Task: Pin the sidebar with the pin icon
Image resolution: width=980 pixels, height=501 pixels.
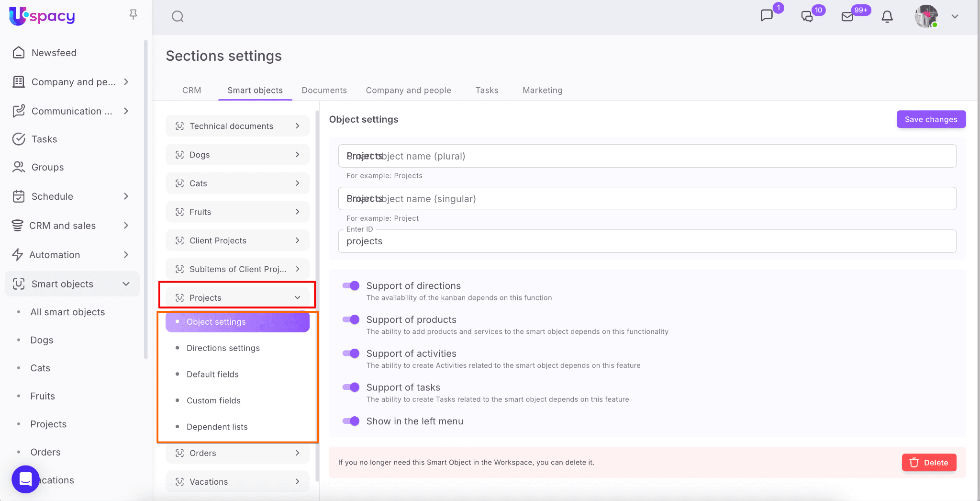Action: [134, 15]
